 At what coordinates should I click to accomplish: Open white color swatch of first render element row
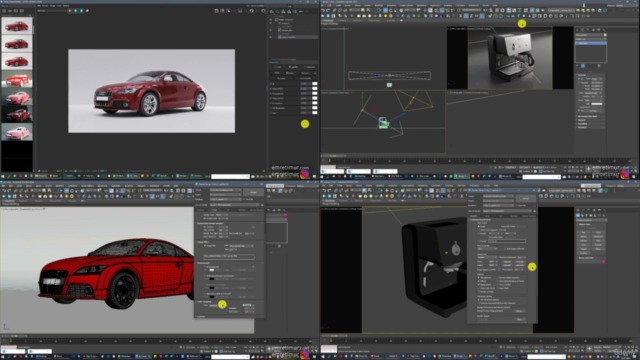click(315, 84)
